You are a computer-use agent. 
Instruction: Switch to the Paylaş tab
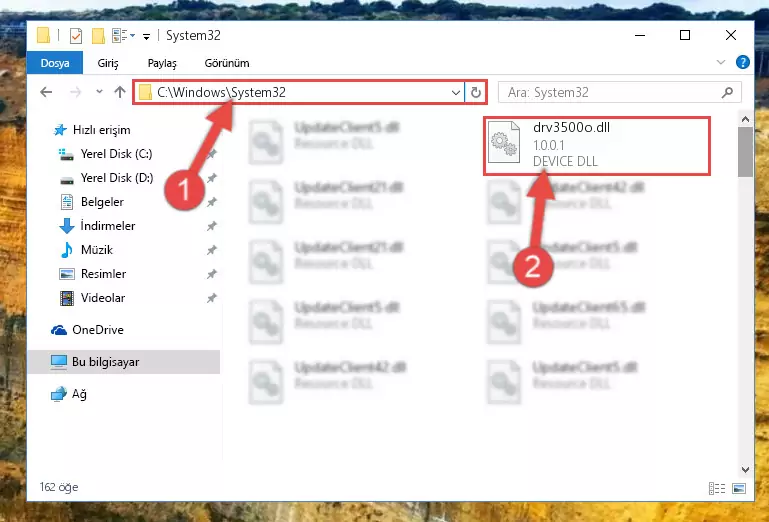tap(162, 63)
